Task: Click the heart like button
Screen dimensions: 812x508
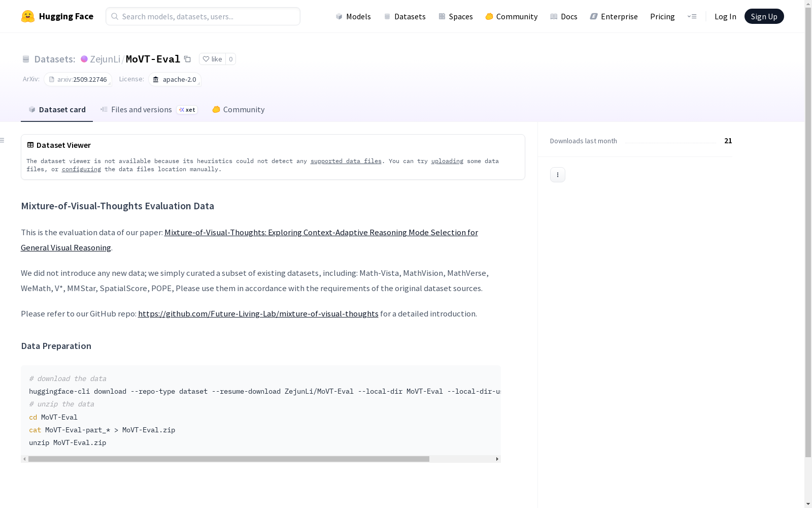Action: pos(212,59)
